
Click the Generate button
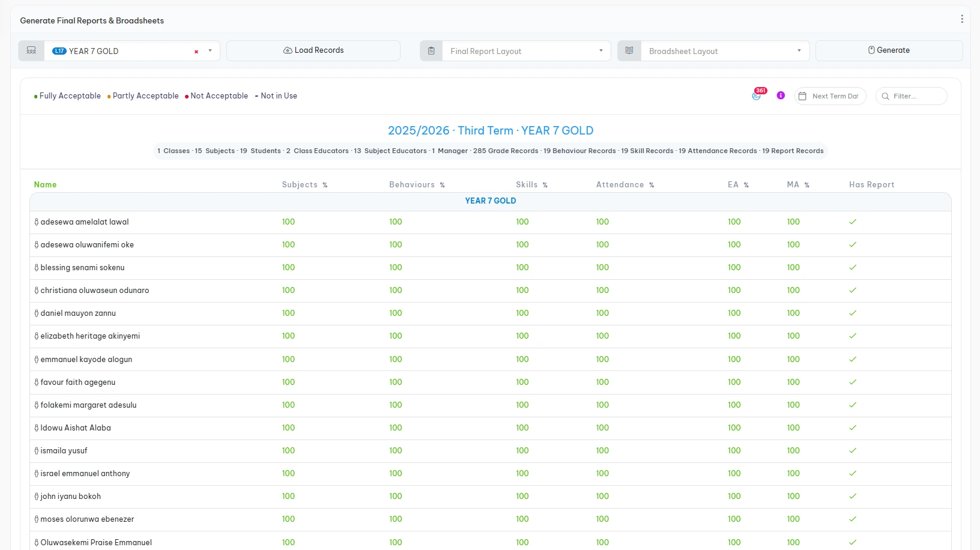(x=889, y=50)
